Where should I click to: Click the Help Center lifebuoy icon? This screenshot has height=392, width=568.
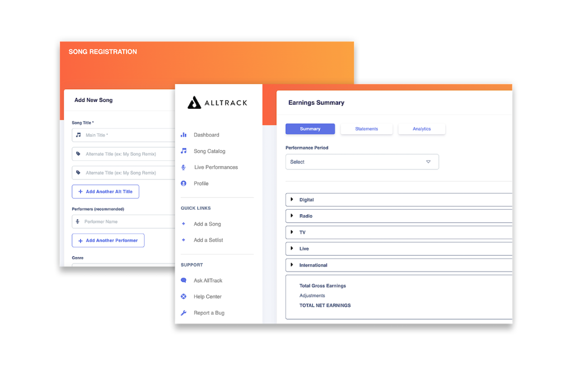click(x=184, y=297)
